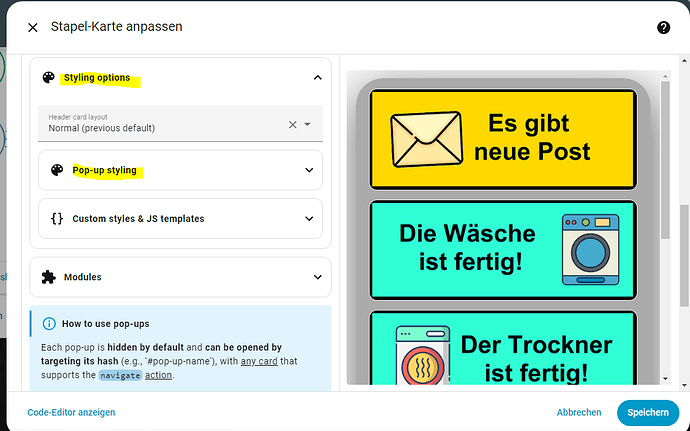Click the dryer icon in the preview
This screenshot has height=431, width=690.
click(422, 355)
